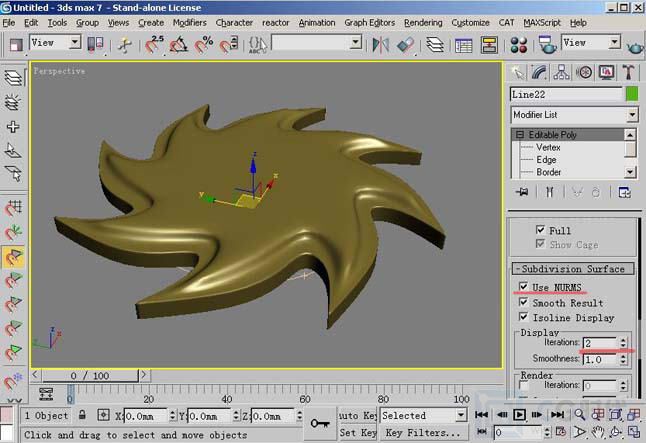The image size is (646, 443).
Task: Open the named selection sets dropdown
Action: 356,42
